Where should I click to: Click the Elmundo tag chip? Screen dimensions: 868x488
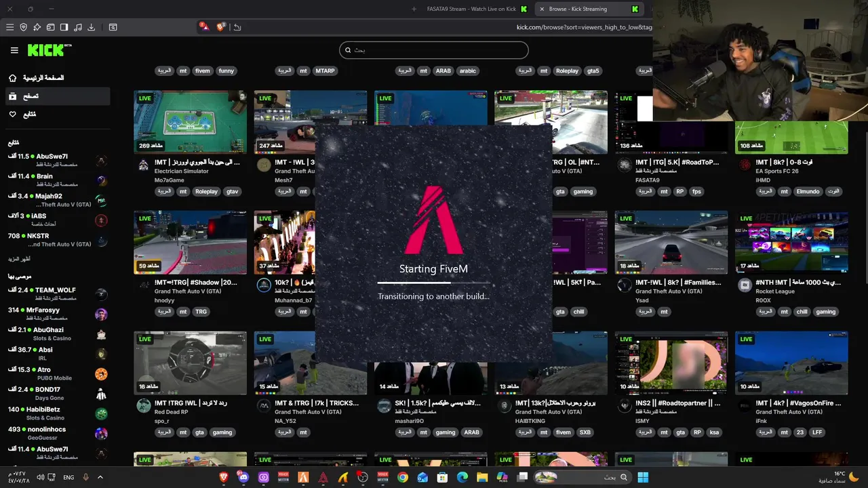(x=808, y=191)
